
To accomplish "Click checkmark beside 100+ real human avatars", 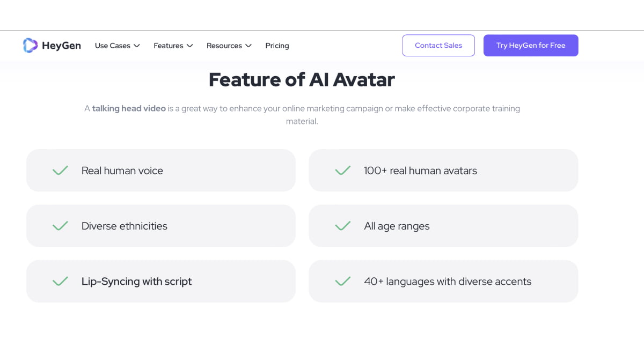I will 342,171.
